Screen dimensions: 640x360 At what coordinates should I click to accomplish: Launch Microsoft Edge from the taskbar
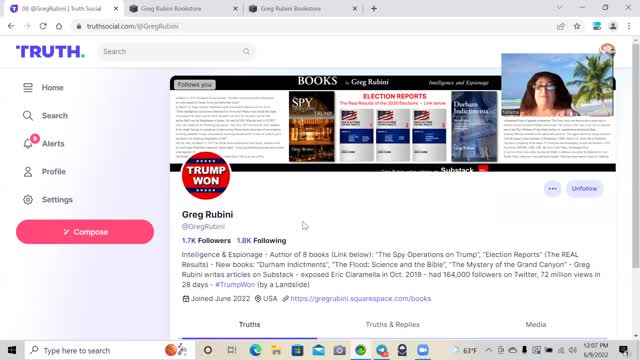point(256,350)
